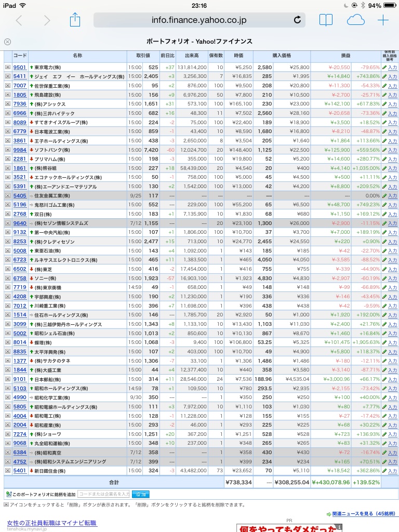Check delete box for 日本郵船 row
This screenshot has height=532, width=399.
pyautogui.click(x=7, y=379)
